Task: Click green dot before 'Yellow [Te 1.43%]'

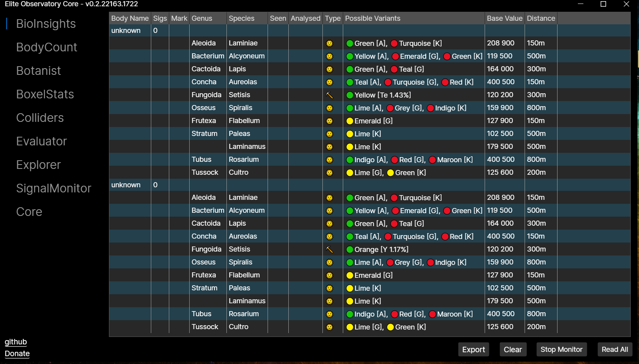Action: 350,95
